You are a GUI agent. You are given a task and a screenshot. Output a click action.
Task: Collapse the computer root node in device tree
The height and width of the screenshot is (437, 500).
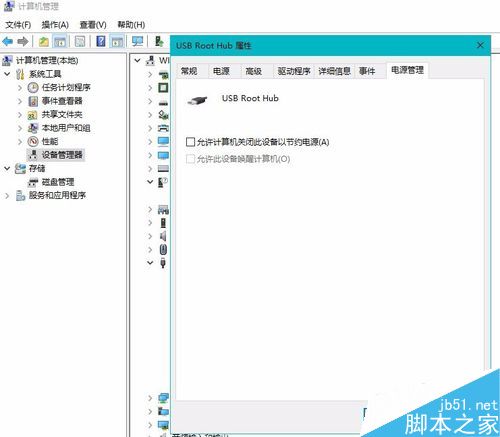point(137,61)
